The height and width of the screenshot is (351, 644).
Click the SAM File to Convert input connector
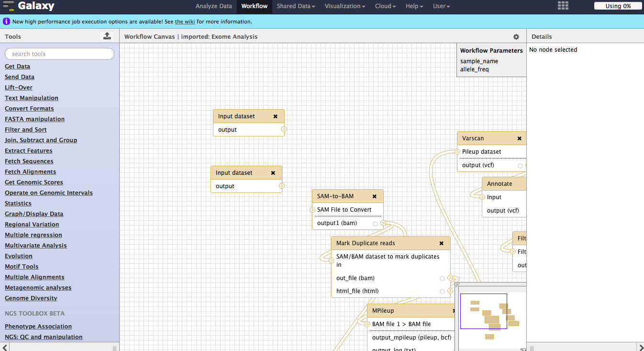311,210
